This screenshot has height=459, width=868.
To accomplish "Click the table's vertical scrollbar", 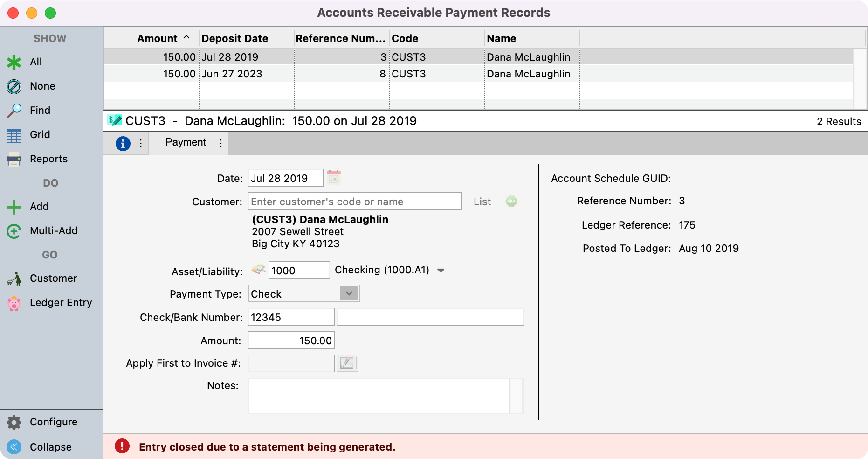I will pyautogui.click(x=860, y=78).
